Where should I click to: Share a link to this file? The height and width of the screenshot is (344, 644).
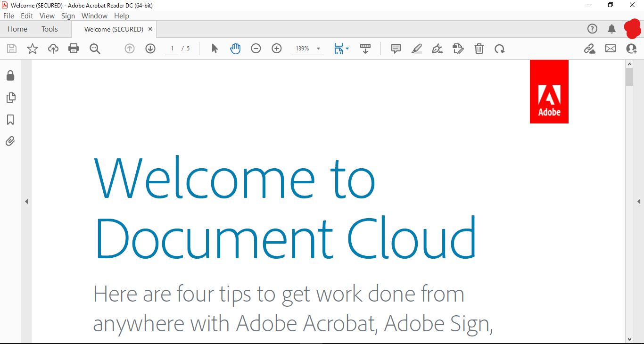click(x=590, y=49)
